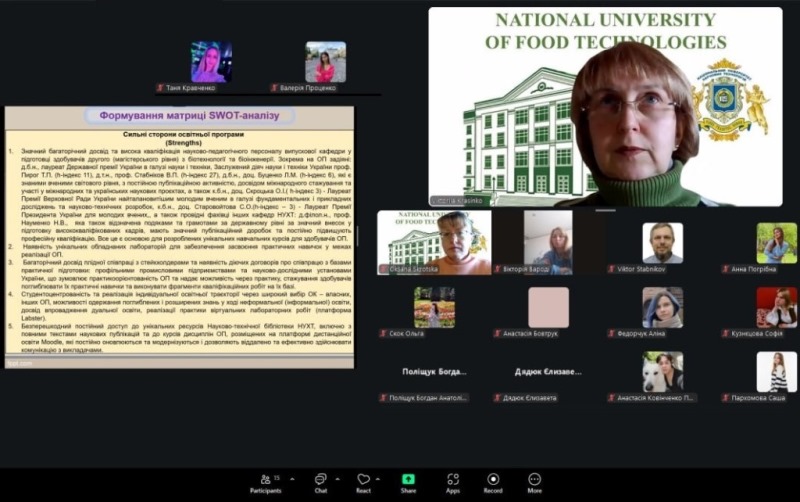800x502 pixels.
Task: Click muted mic icon beside Федорчук Аліна
Action: (611, 333)
